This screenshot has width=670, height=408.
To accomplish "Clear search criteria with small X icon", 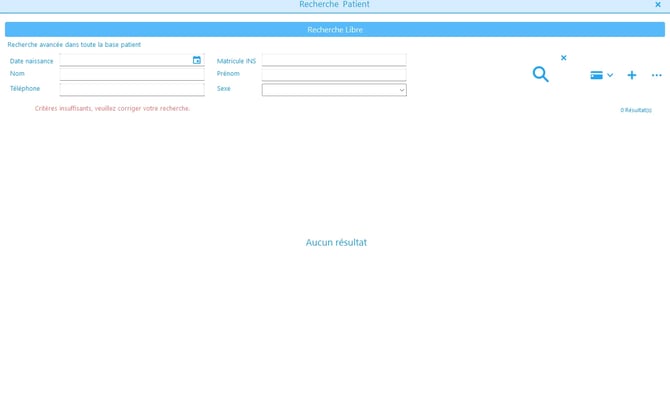I will pyautogui.click(x=564, y=58).
